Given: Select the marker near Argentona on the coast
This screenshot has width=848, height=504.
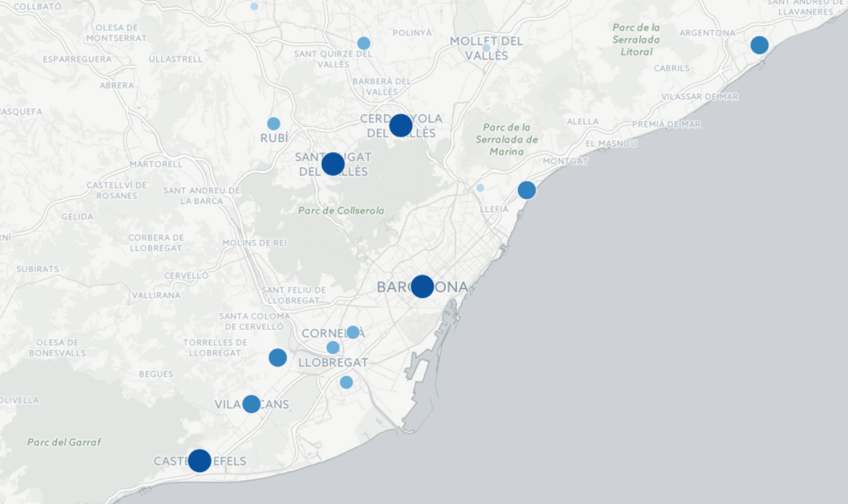Looking at the screenshot, I should point(759,45).
